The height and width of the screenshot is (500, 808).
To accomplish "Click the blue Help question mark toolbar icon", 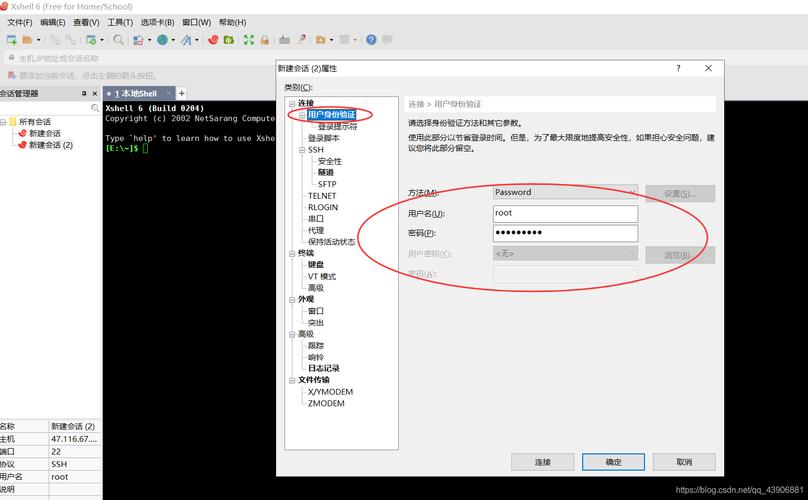I will [x=371, y=40].
